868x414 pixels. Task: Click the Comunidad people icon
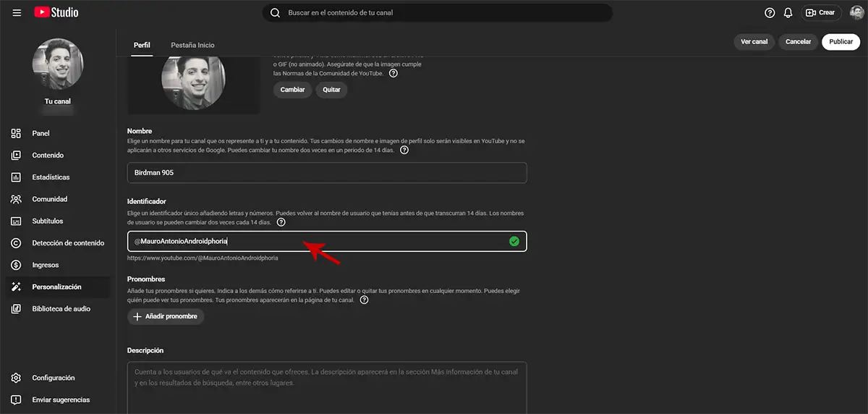[x=16, y=199]
